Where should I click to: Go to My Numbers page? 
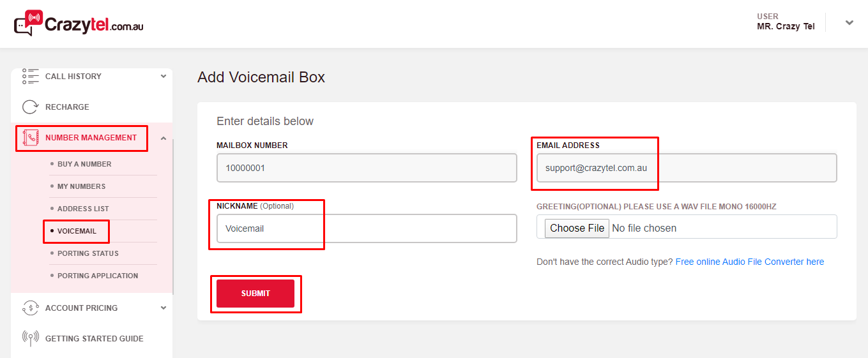click(81, 186)
